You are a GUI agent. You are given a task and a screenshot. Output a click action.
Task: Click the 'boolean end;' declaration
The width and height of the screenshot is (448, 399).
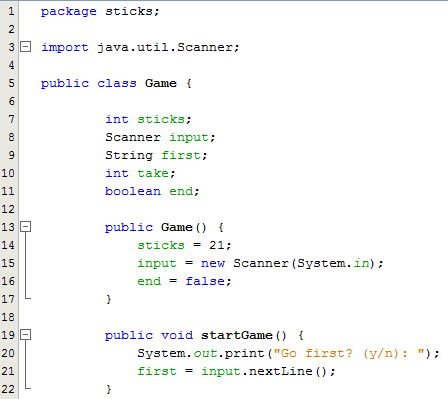coord(152,191)
